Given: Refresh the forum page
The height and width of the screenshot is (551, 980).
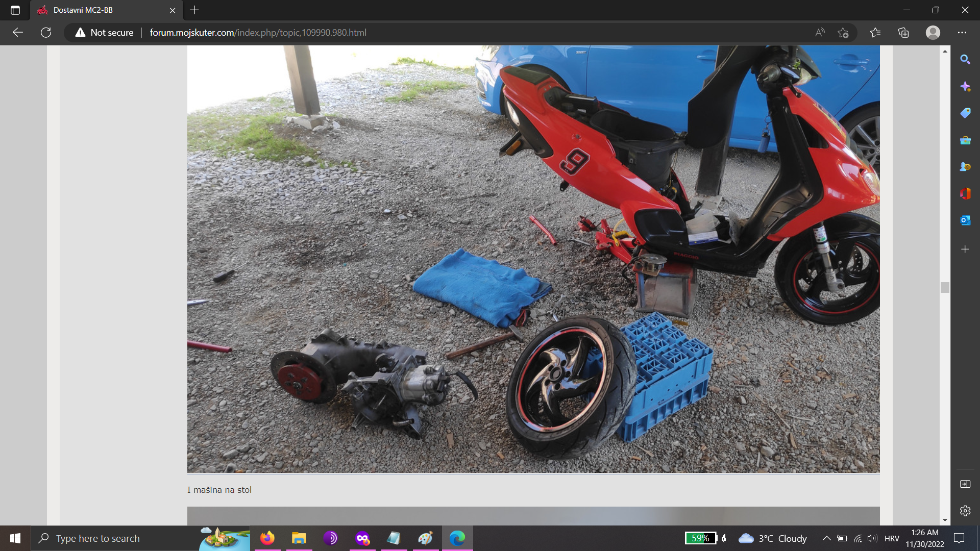Looking at the screenshot, I should coord(46,33).
